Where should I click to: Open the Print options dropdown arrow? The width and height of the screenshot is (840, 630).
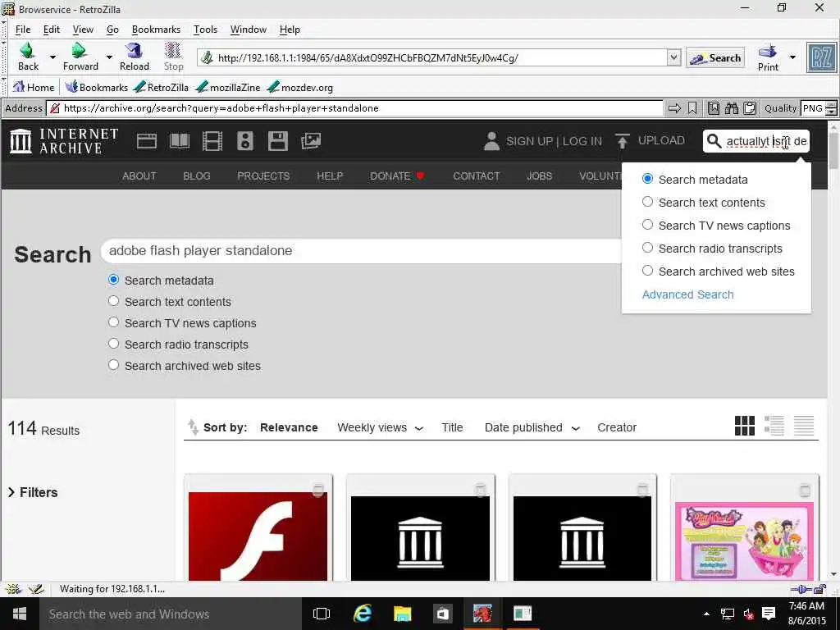pyautogui.click(x=792, y=57)
